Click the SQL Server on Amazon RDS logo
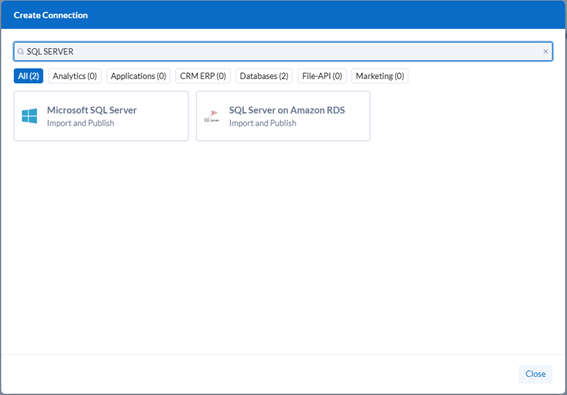This screenshot has height=395, width=567. point(212,116)
